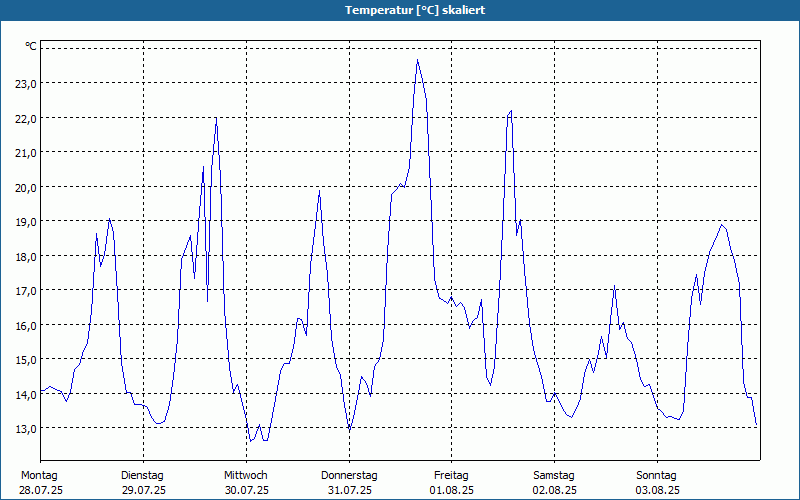Click the 13,0 y-axis label
800x500 pixels.
click(26, 429)
